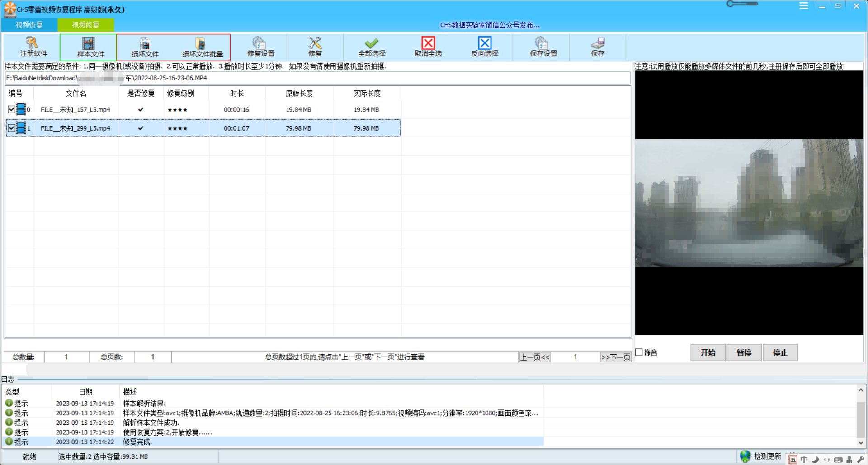This screenshot has height=465, width=868.
Task: Click the 暂停 pause button
Action: pos(744,352)
